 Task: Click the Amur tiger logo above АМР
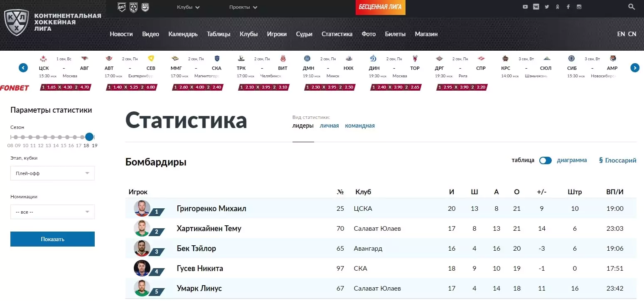tap(613, 59)
